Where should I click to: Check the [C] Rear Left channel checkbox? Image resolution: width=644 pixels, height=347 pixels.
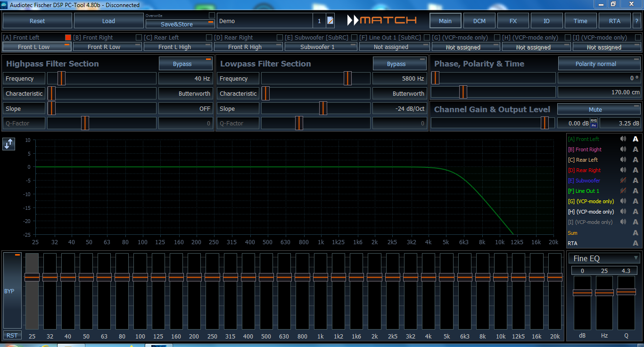tap(209, 37)
